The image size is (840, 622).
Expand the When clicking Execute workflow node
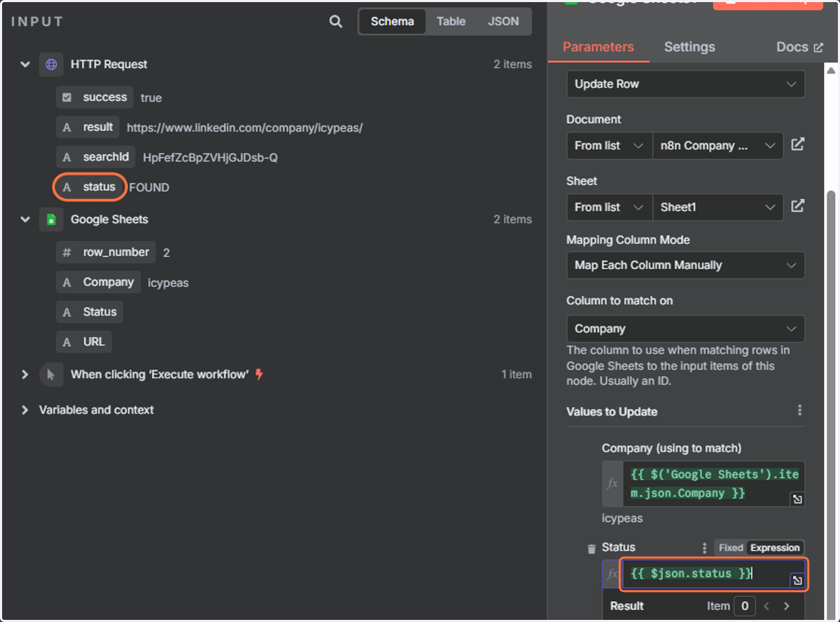point(25,375)
